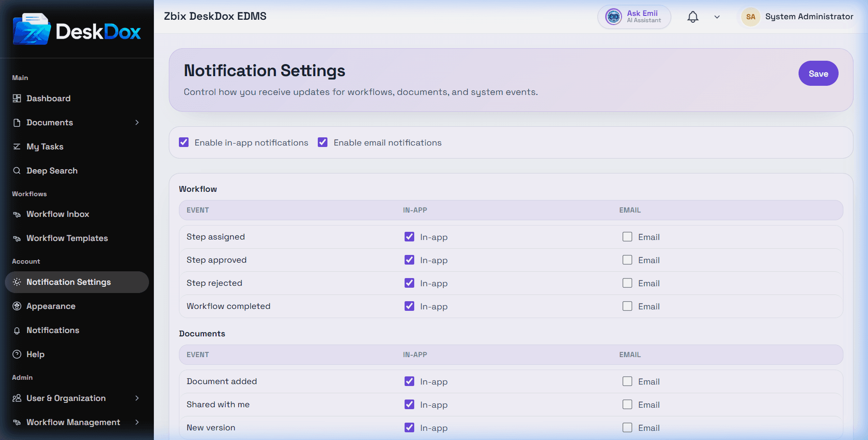Click the Documents file icon in sidebar
The width and height of the screenshot is (868, 440).
[17, 122]
